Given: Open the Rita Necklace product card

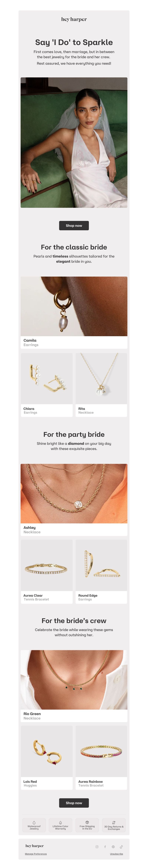Looking at the screenshot, I should pyautogui.click(x=101, y=385).
